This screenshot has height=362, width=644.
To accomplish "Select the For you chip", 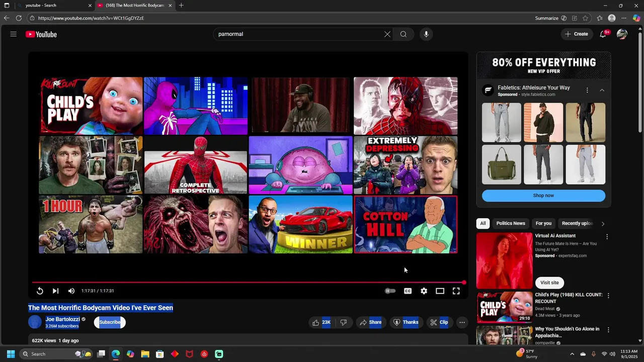I will pyautogui.click(x=543, y=223).
